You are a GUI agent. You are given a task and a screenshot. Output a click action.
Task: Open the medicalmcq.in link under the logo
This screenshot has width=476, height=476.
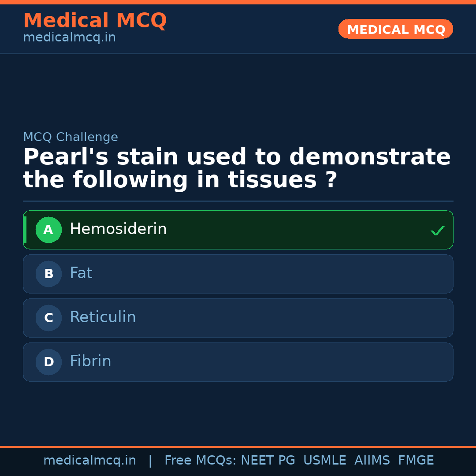(69, 37)
